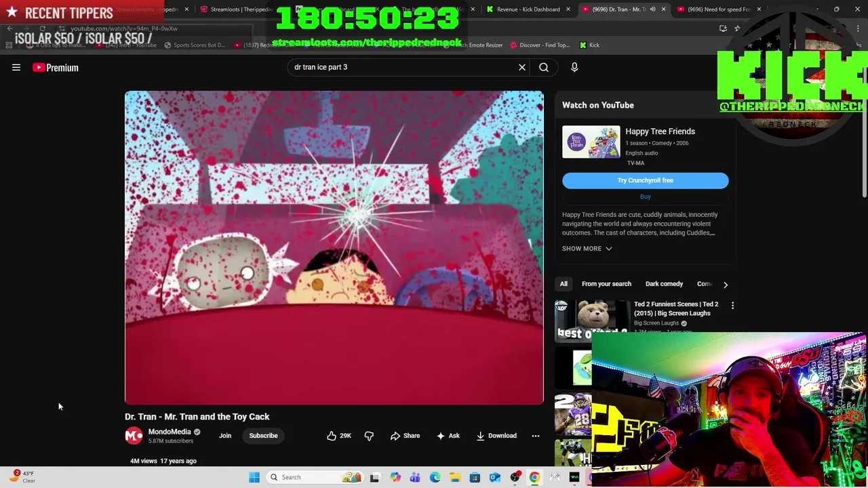Open the Happy Tree Friends title link
Viewport: 868px width, 488px height.
[660, 131]
